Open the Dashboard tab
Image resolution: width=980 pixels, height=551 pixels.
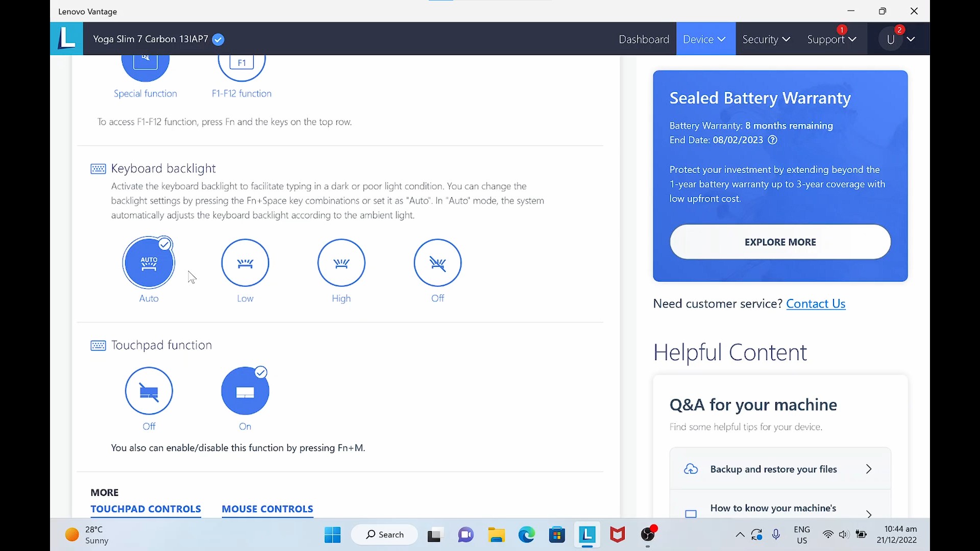coord(644,39)
